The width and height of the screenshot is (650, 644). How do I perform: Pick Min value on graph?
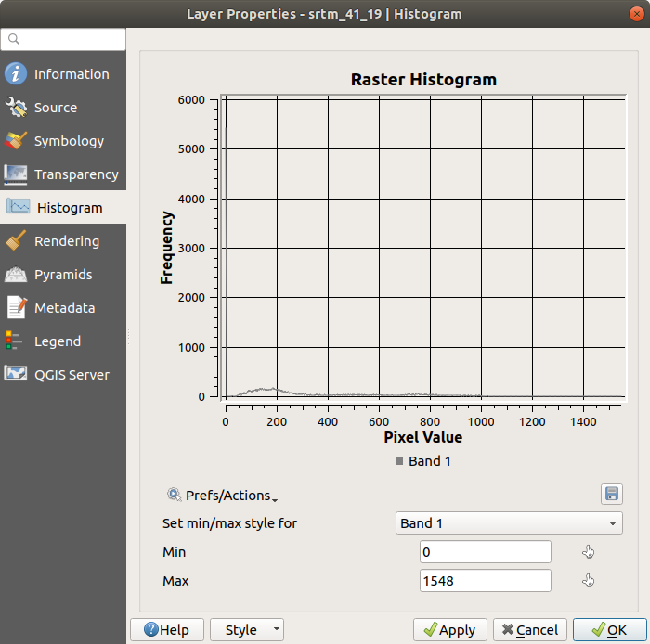[588, 553]
